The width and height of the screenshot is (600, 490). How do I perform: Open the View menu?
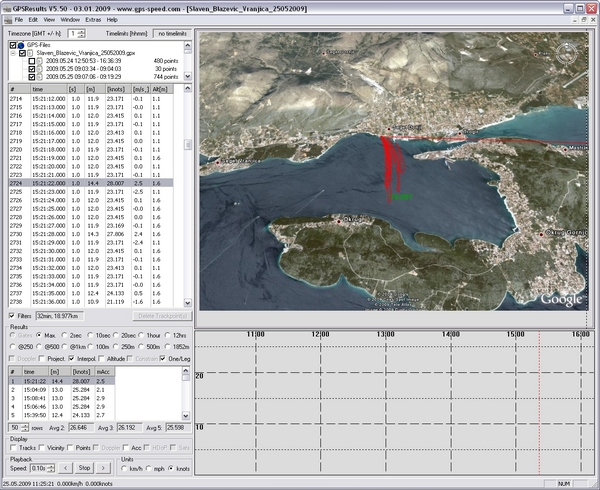pyautogui.click(x=49, y=20)
